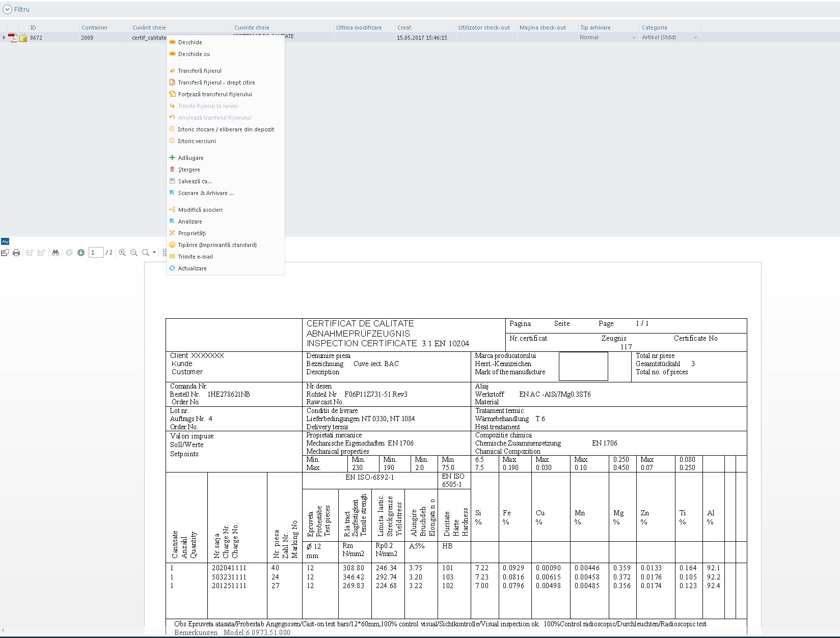The width and height of the screenshot is (840, 638).
Task: Open the Categoria Artikel dropdown
Action: 695,38
